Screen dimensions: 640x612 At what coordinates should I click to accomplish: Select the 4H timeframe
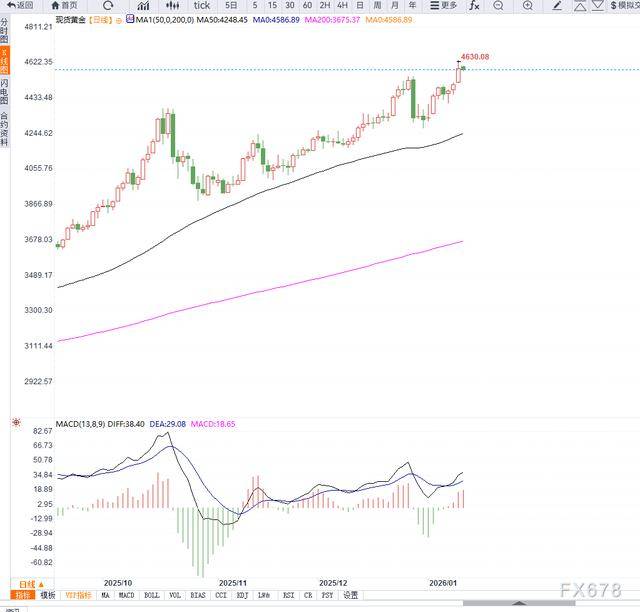pos(341,5)
